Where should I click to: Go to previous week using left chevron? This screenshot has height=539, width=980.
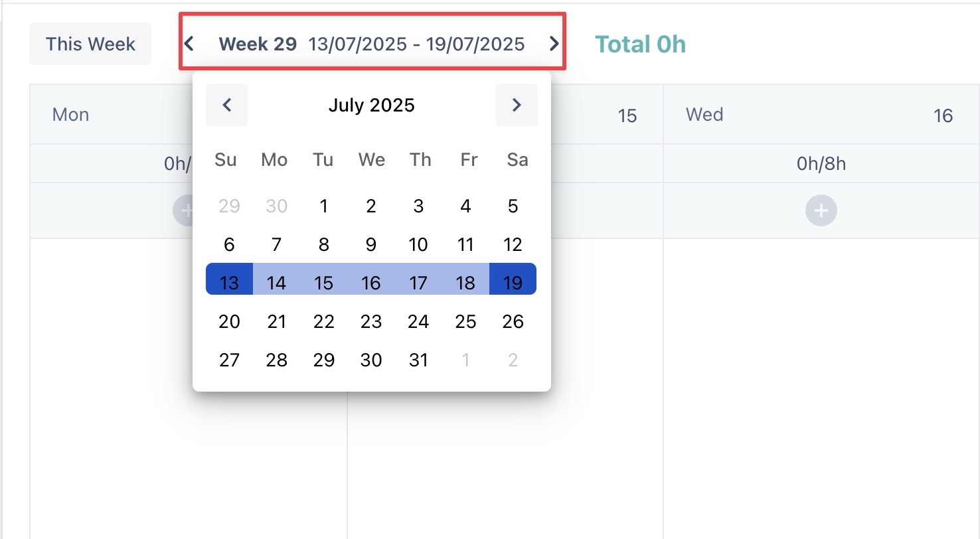(189, 44)
